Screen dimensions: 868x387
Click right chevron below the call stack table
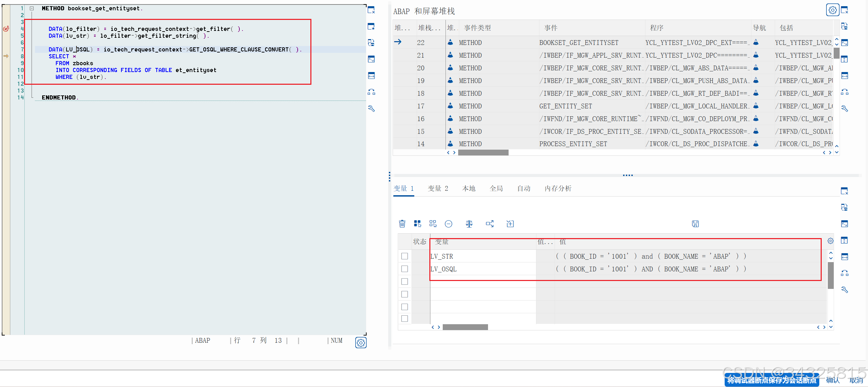[x=454, y=152]
